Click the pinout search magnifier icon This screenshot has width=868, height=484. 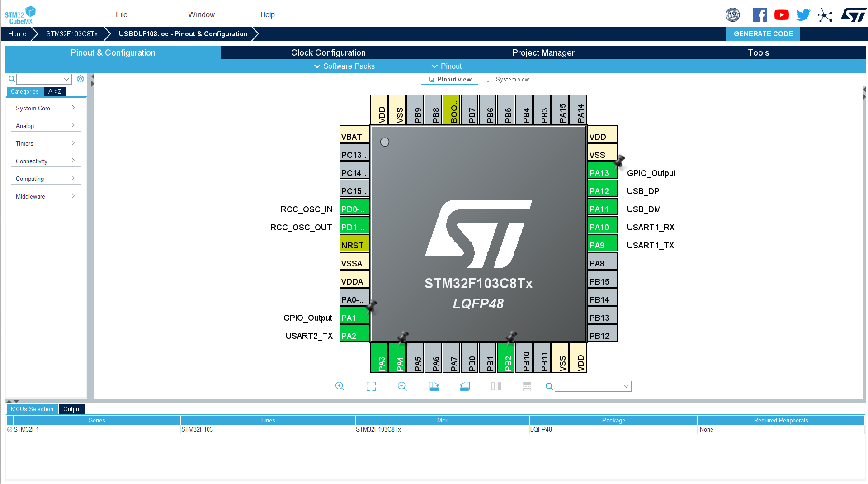tap(548, 387)
